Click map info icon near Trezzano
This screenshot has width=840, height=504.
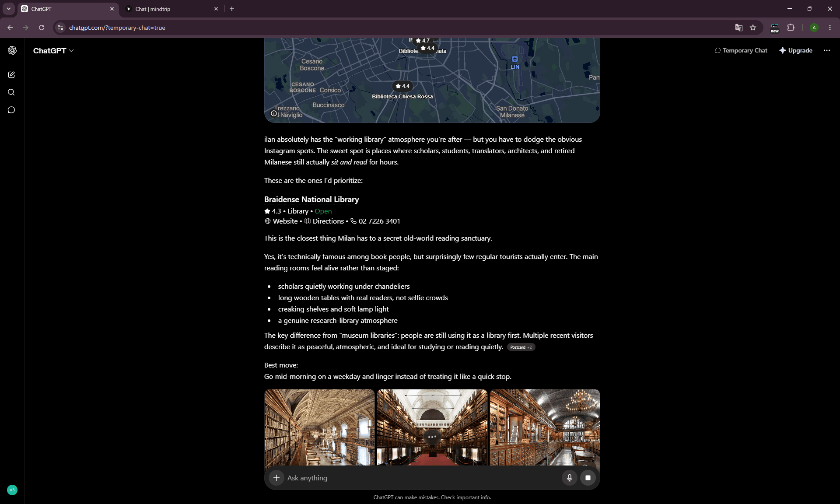[274, 113]
